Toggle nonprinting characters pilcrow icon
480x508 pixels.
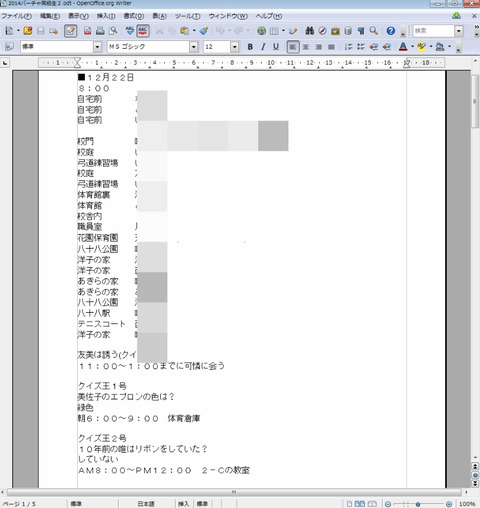pyautogui.click(x=361, y=31)
